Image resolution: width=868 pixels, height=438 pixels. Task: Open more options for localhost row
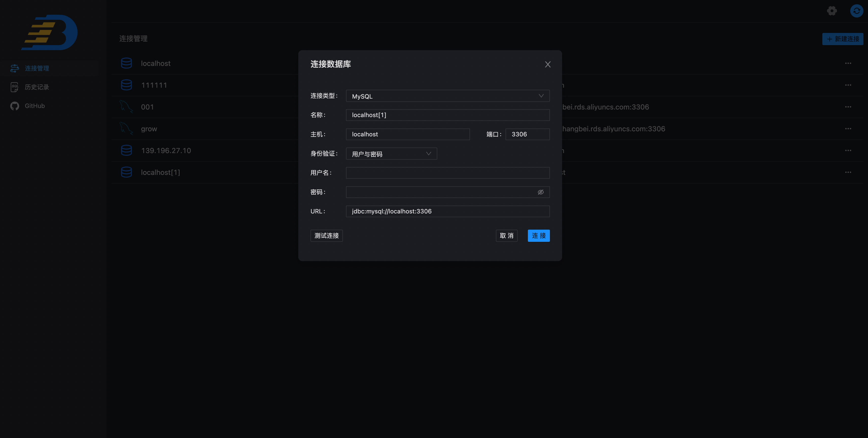pyautogui.click(x=848, y=63)
